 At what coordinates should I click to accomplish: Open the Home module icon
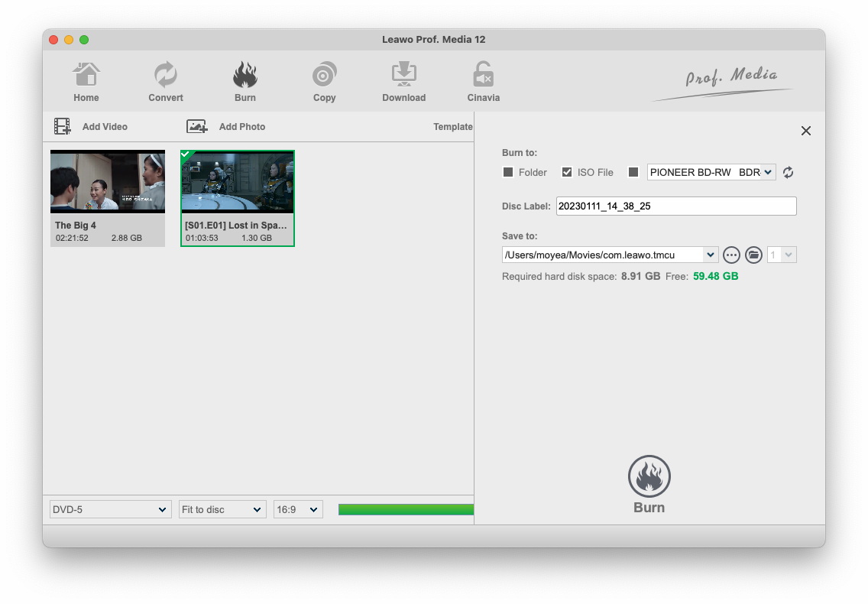86,76
